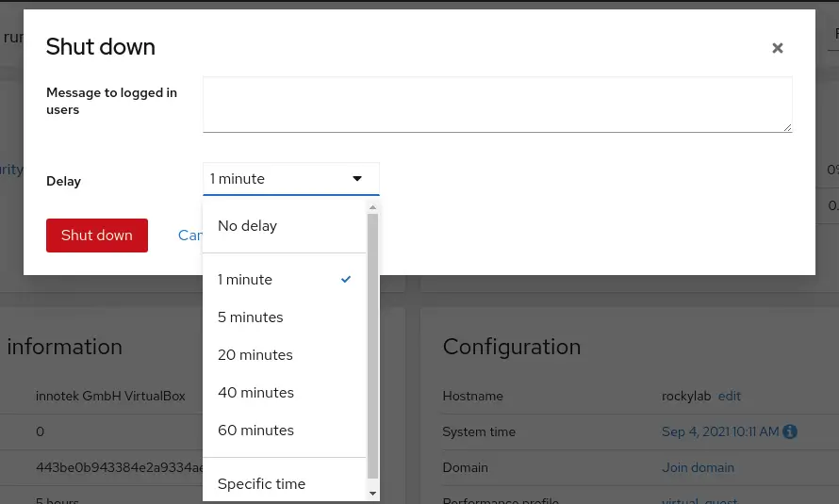Select No delay option
The height and width of the screenshot is (504, 839).
284,226
